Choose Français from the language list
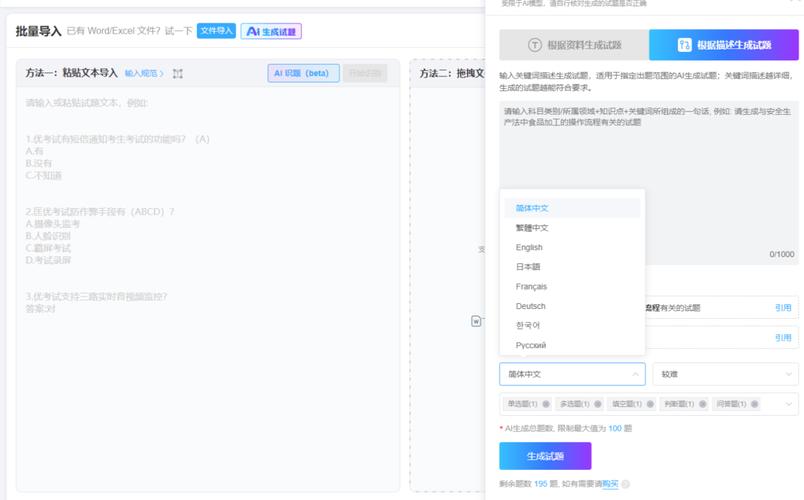 click(572, 286)
